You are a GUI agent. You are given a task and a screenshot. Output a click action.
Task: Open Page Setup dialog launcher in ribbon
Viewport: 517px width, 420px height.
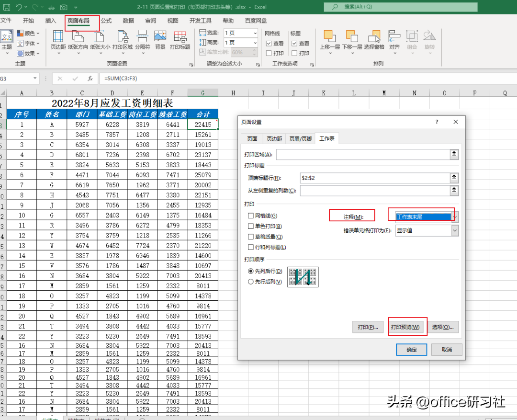coord(191,65)
